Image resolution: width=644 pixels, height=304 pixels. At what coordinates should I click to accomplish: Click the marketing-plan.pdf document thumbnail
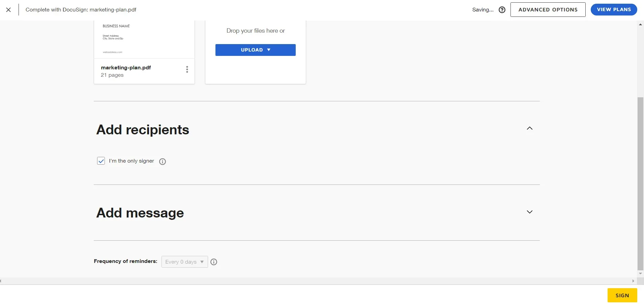[144, 39]
